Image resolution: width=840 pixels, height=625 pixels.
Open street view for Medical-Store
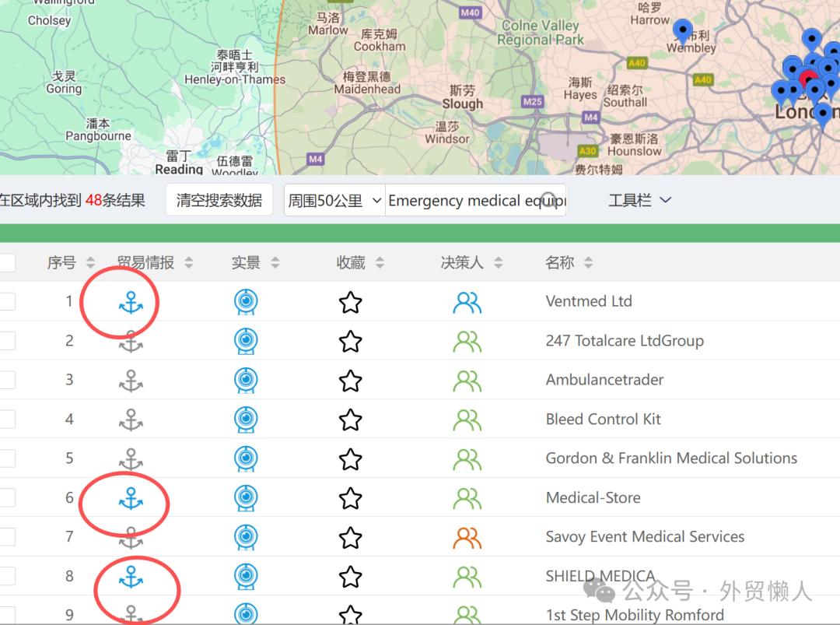246,498
